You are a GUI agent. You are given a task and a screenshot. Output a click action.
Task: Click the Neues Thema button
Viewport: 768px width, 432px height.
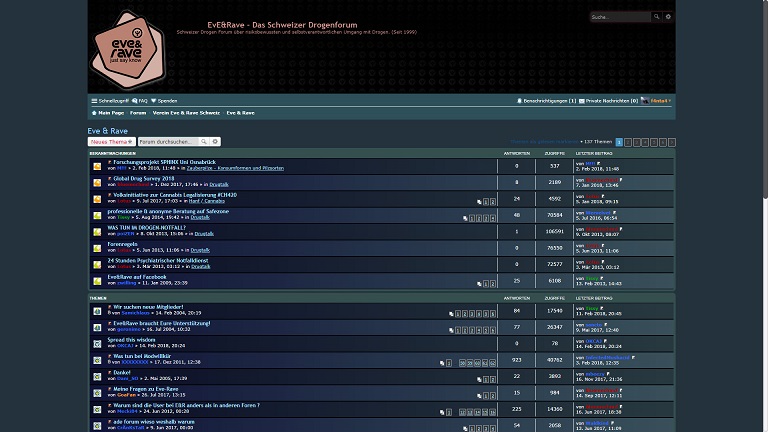tap(112, 142)
